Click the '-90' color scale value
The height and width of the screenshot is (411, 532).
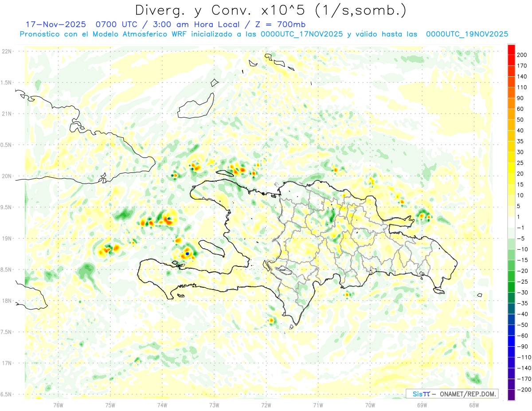(523, 347)
